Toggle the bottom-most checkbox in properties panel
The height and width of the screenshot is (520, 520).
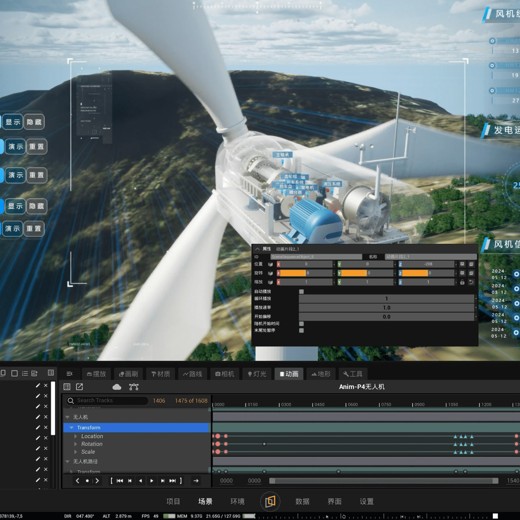click(301, 330)
